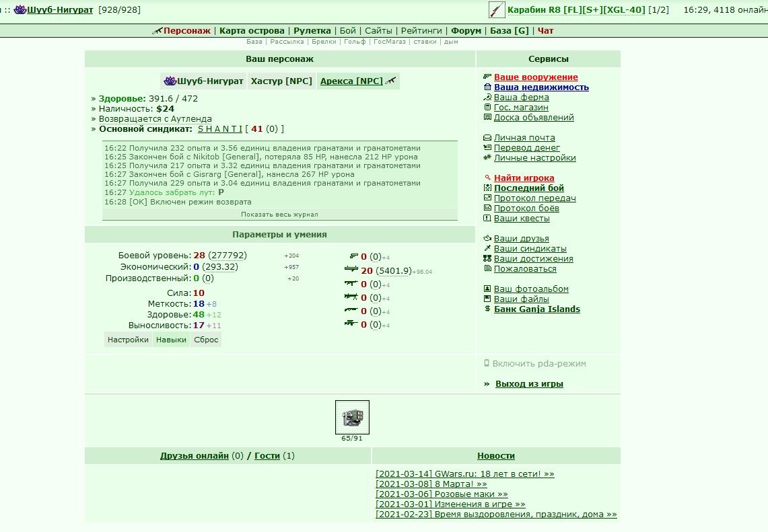Open the Время выздоровления news item
768x532 pixels.
pyautogui.click(x=496, y=515)
